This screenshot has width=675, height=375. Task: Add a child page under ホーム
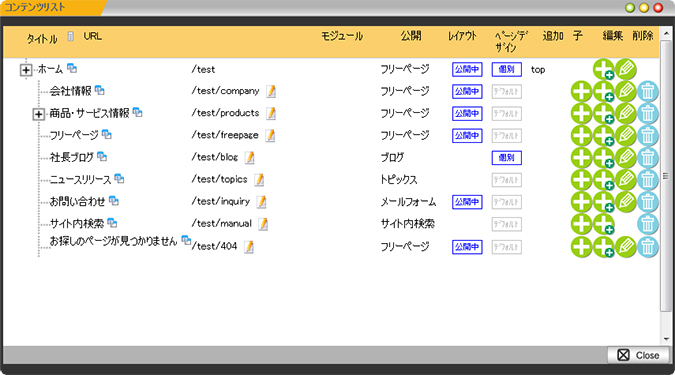(x=604, y=69)
